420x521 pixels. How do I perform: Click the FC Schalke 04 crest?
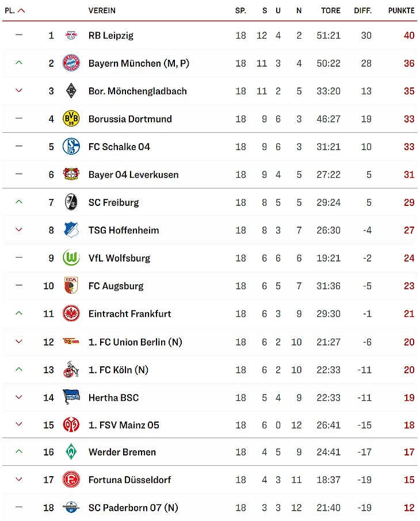pyautogui.click(x=71, y=147)
